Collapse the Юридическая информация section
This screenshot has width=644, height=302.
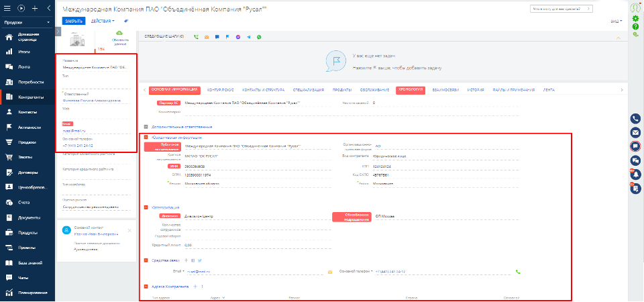[x=146, y=138]
